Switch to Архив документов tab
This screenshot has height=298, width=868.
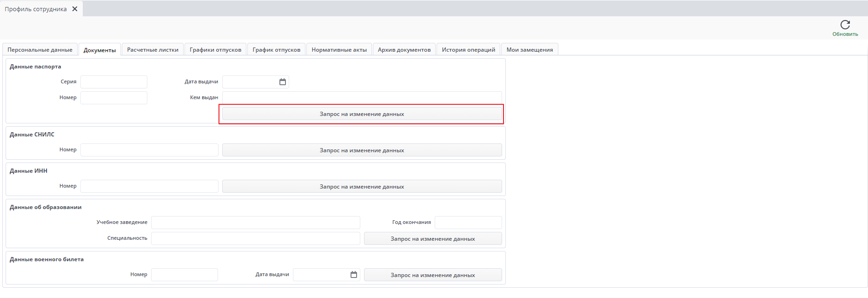coord(404,50)
